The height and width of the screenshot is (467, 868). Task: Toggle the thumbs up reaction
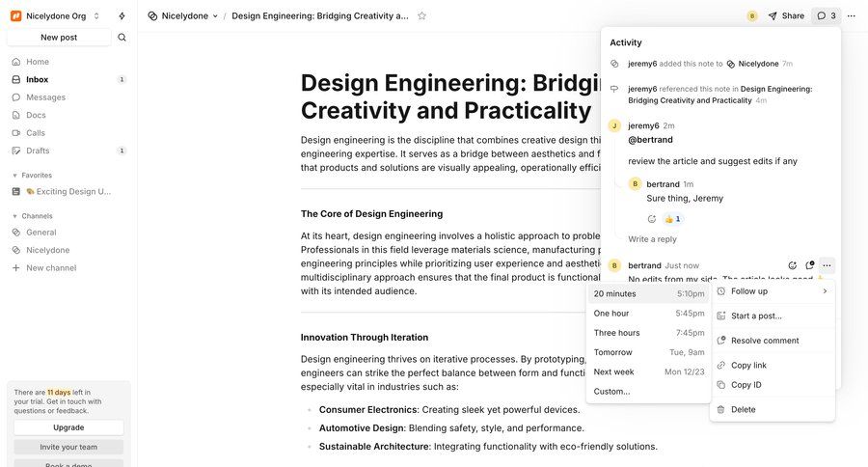coord(672,219)
